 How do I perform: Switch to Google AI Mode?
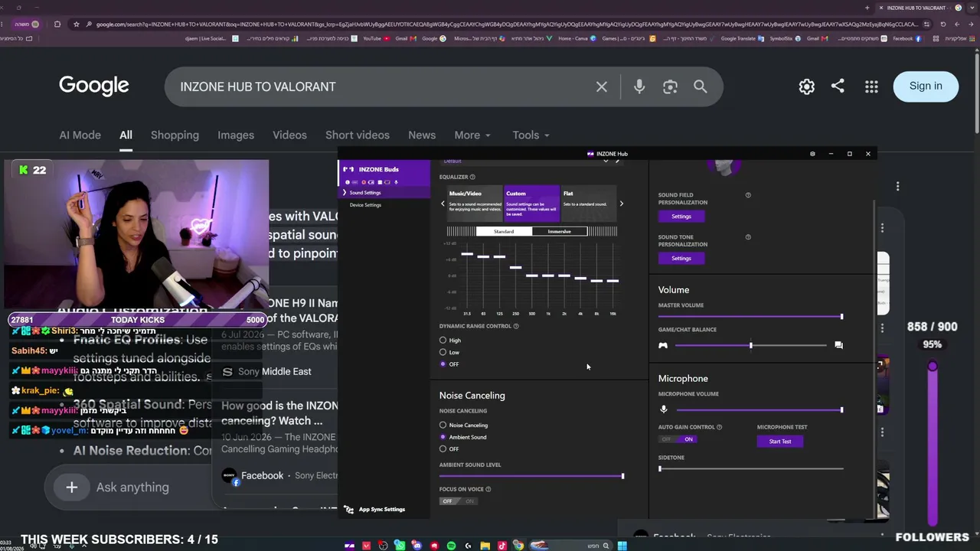(80, 135)
